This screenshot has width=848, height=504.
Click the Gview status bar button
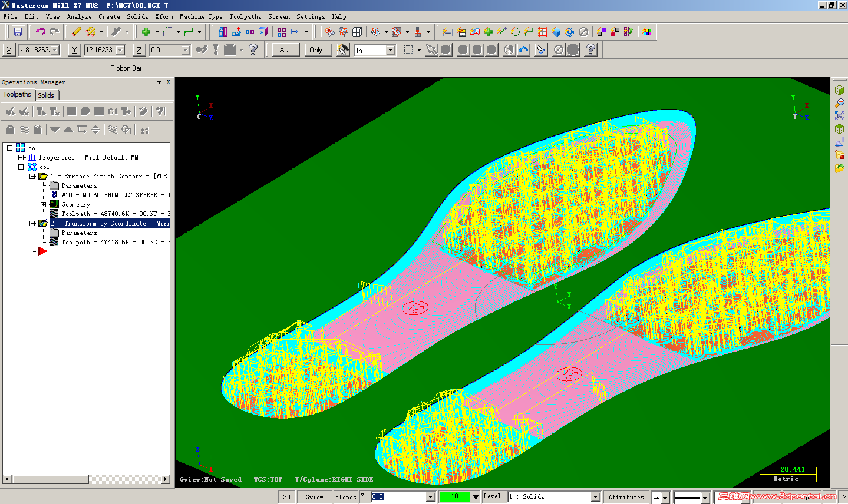click(x=314, y=497)
